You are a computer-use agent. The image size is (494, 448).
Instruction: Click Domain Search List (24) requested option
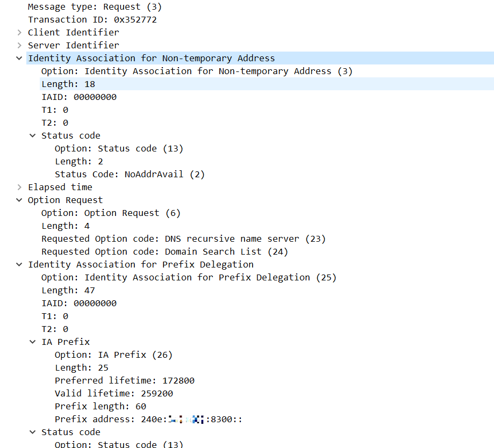click(x=164, y=251)
